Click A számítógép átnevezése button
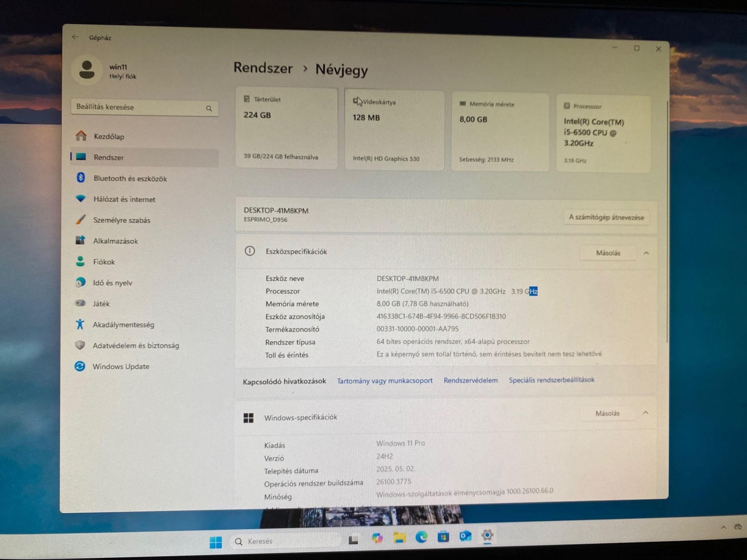747x560 pixels. tap(606, 217)
